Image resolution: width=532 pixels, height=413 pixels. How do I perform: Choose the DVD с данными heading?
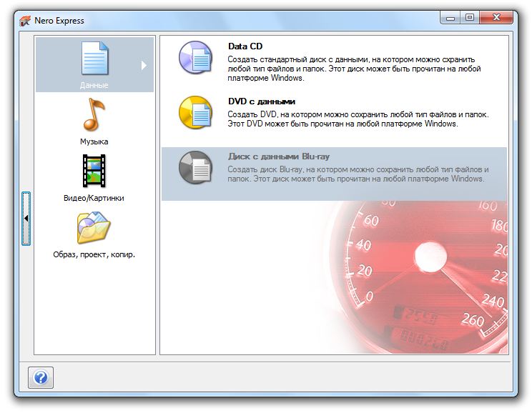[262, 101]
